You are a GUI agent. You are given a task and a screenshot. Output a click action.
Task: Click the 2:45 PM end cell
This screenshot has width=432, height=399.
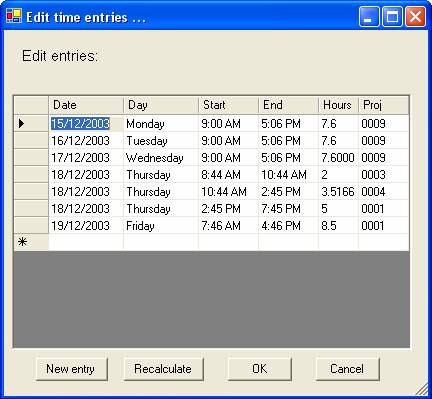tap(288, 192)
